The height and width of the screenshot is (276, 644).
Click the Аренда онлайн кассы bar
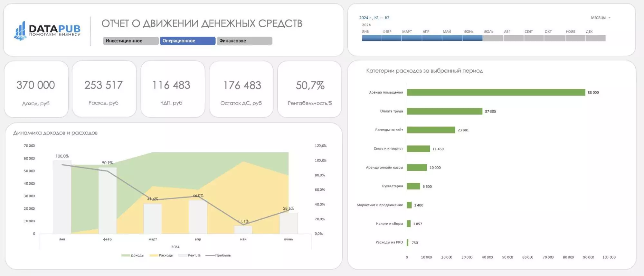417,168
